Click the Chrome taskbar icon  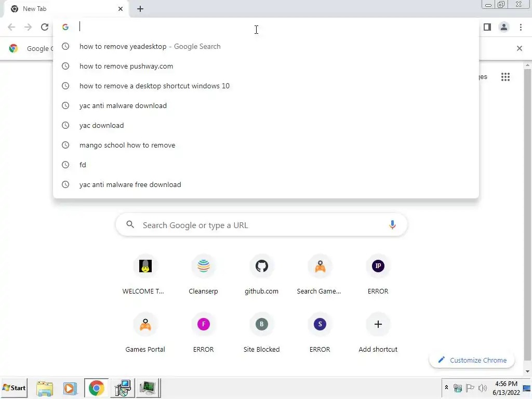(96, 388)
